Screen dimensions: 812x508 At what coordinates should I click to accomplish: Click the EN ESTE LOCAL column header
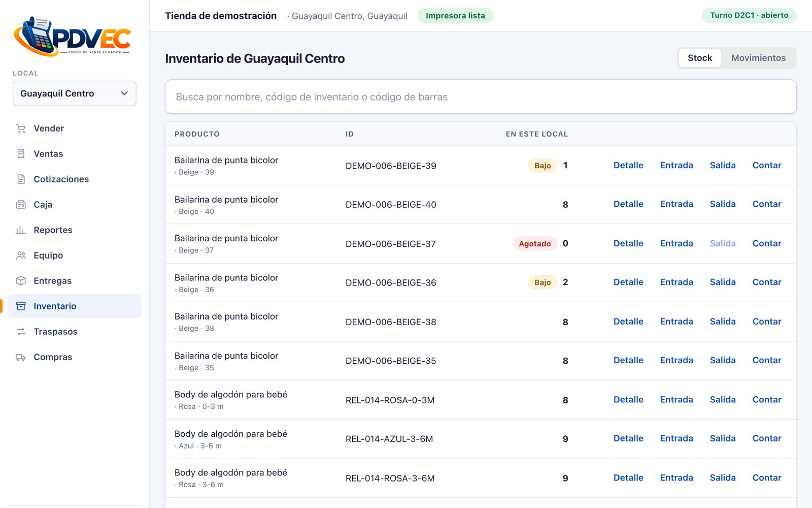point(536,134)
